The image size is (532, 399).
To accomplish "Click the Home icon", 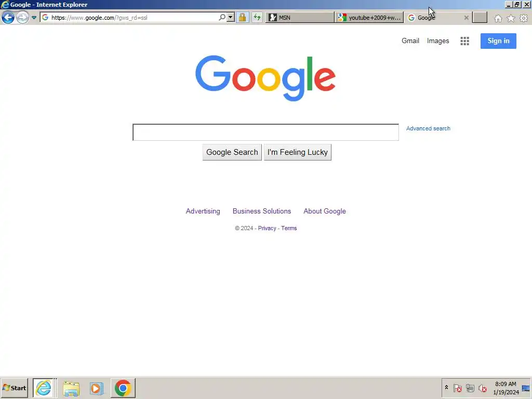I will click(x=498, y=18).
